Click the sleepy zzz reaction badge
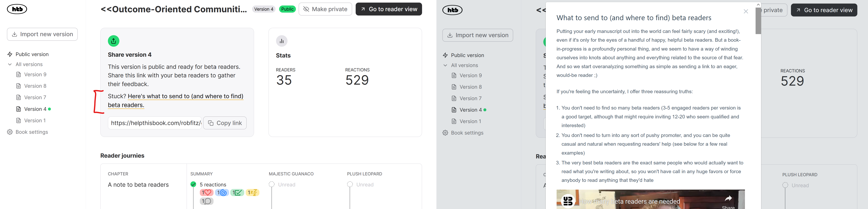Viewport: 868px width, 209px height. pos(252,193)
